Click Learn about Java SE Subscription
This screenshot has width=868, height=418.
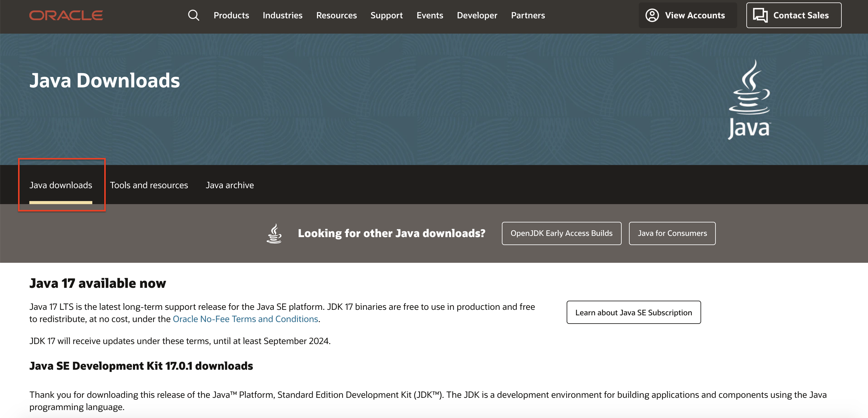(633, 313)
